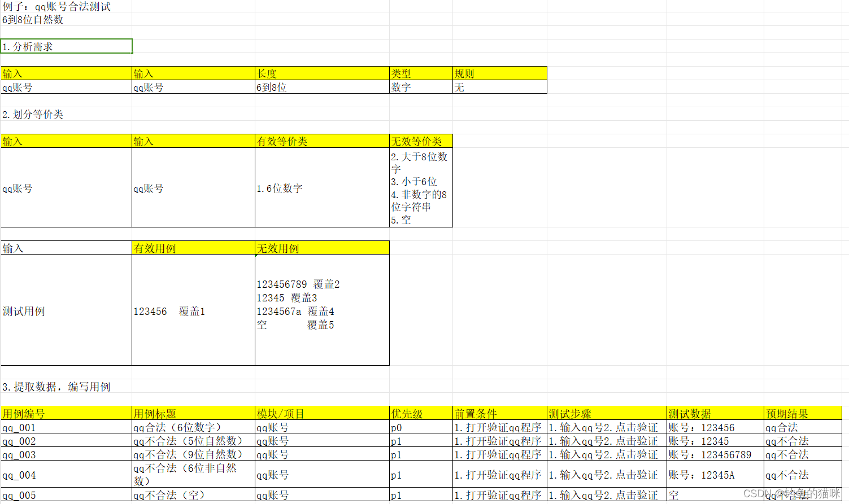The width and height of the screenshot is (849, 504).
Task: Click the 'qq合法' expected result cell
Action: click(803, 427)
